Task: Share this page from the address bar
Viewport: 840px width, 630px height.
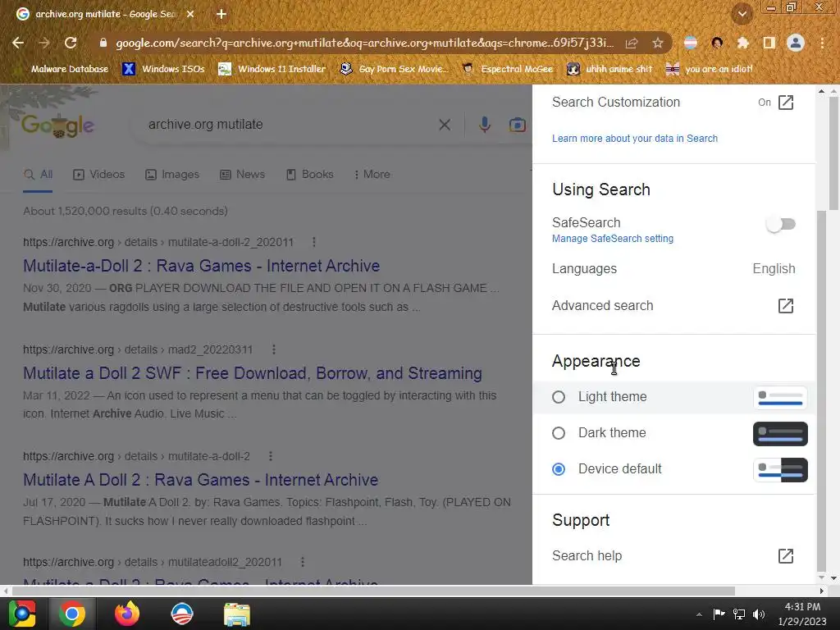Action: click(632, 43)
